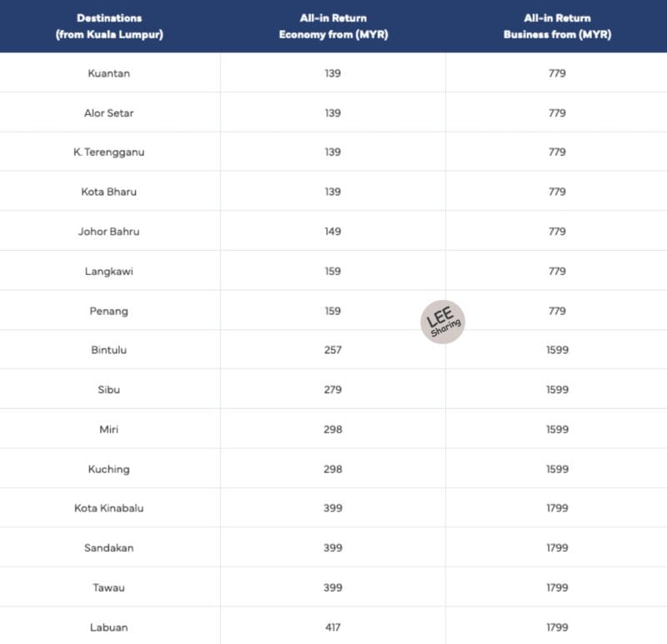
Task: Click the Alor Setar destination cell
Action: 109,113
